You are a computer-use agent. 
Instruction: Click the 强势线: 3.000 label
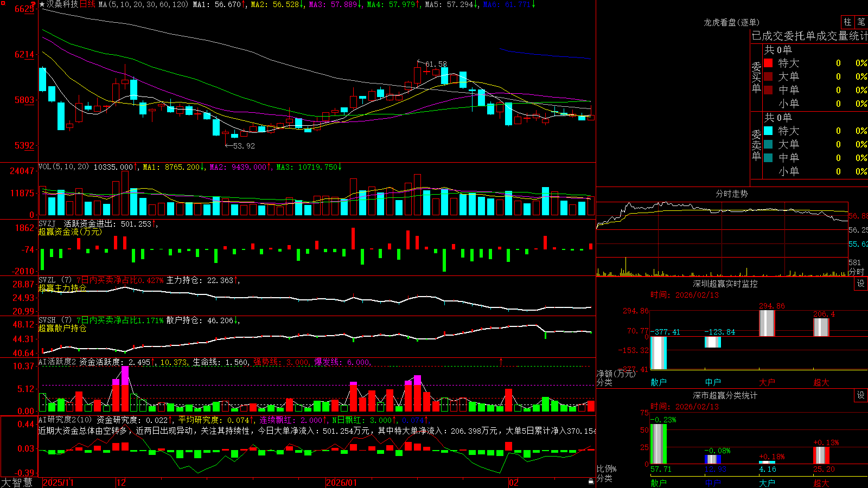(282, 362)
